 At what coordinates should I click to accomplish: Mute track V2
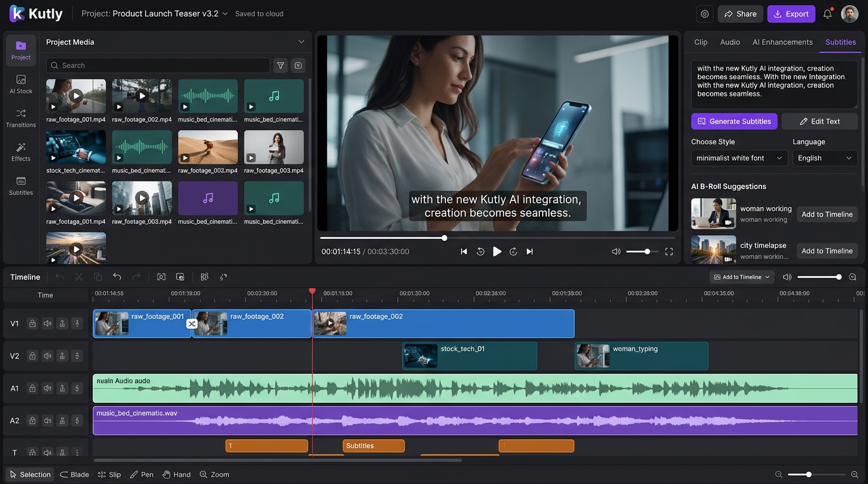coord(47,356)
